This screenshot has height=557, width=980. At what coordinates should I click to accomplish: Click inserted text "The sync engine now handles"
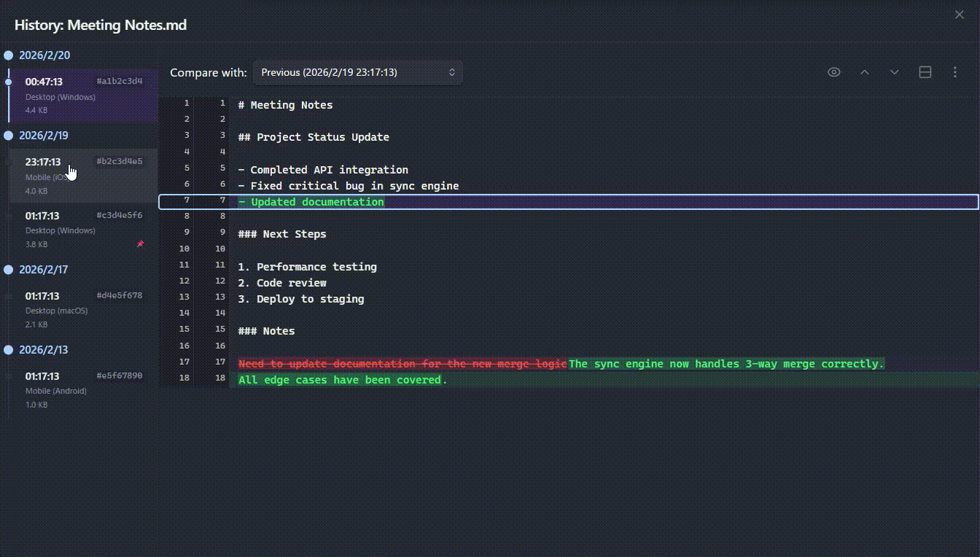tap(653, 364)
